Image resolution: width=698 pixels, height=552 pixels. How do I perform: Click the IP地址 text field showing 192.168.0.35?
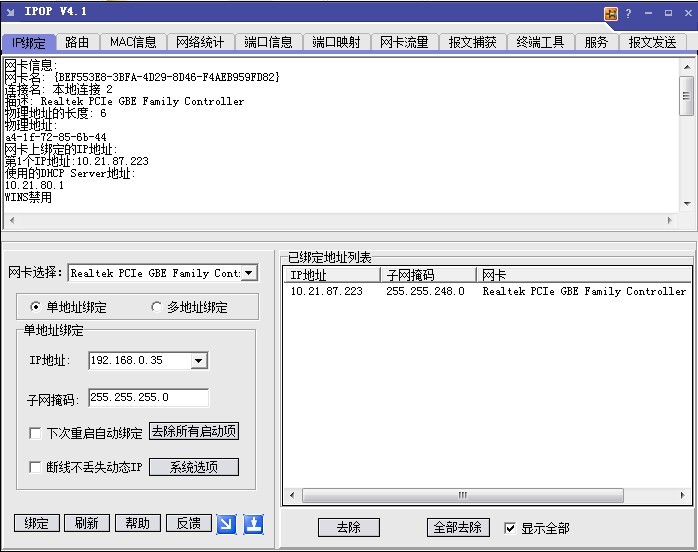click(x=140, y=361)
